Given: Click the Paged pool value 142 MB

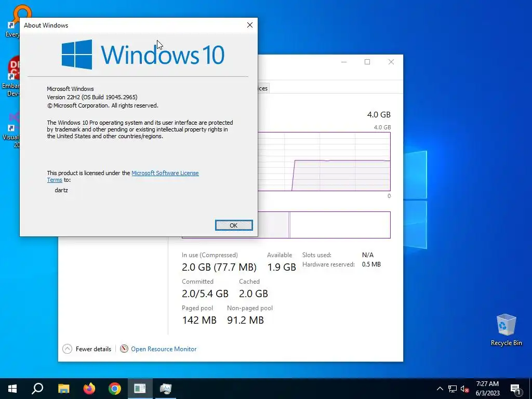Looking at the screenshot, I should 199,320.
